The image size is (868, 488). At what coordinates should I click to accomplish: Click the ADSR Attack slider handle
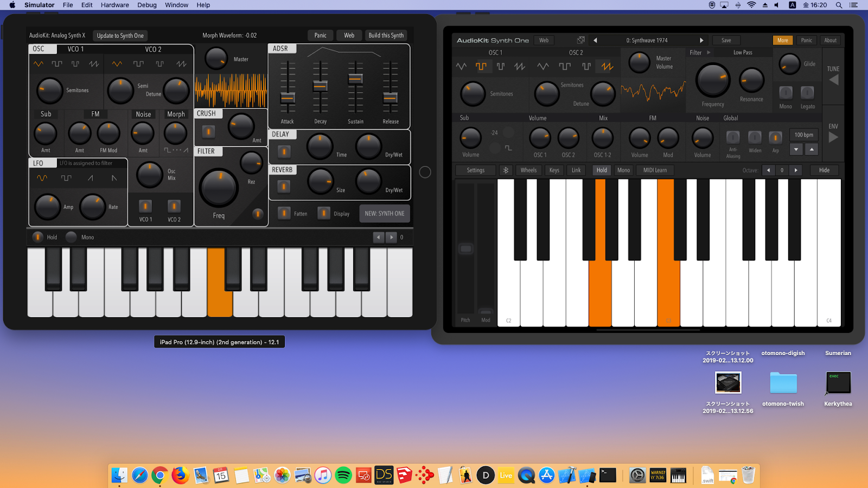(x=288, y=98)
